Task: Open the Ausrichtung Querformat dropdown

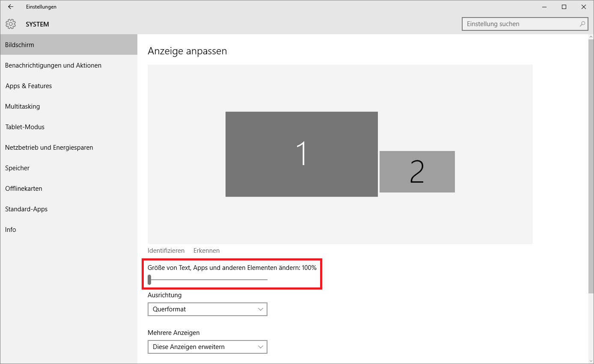Action: (x=208, y=309)
